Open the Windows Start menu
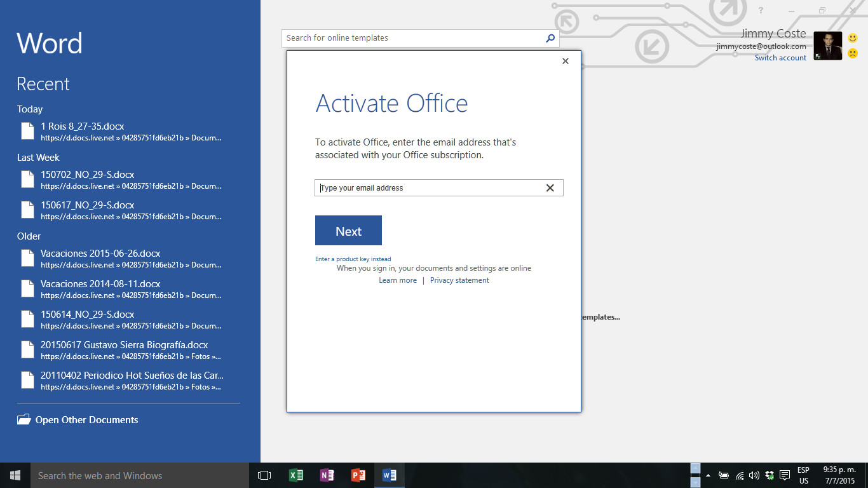This screenshot has height=488, width=868. (15, 475)
